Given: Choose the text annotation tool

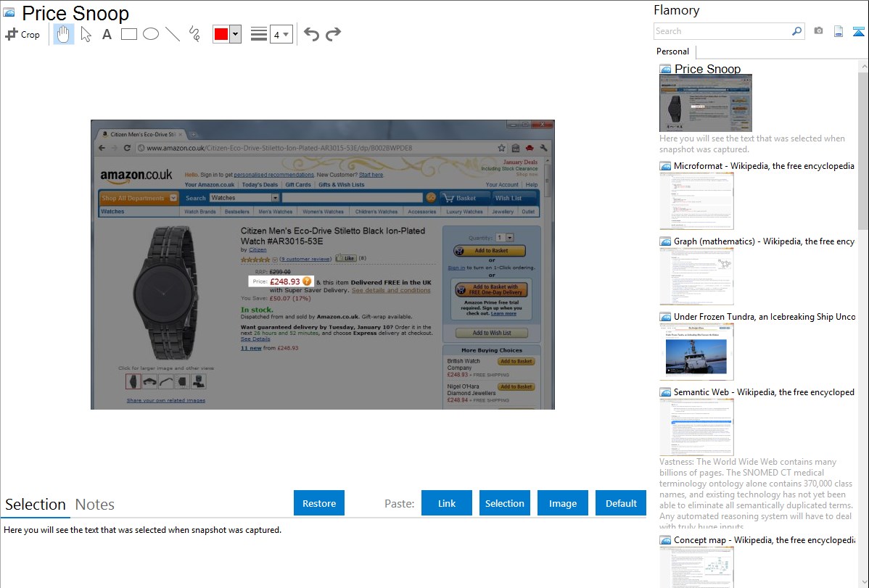Looking at the screenshot, I should click(107, 34).
